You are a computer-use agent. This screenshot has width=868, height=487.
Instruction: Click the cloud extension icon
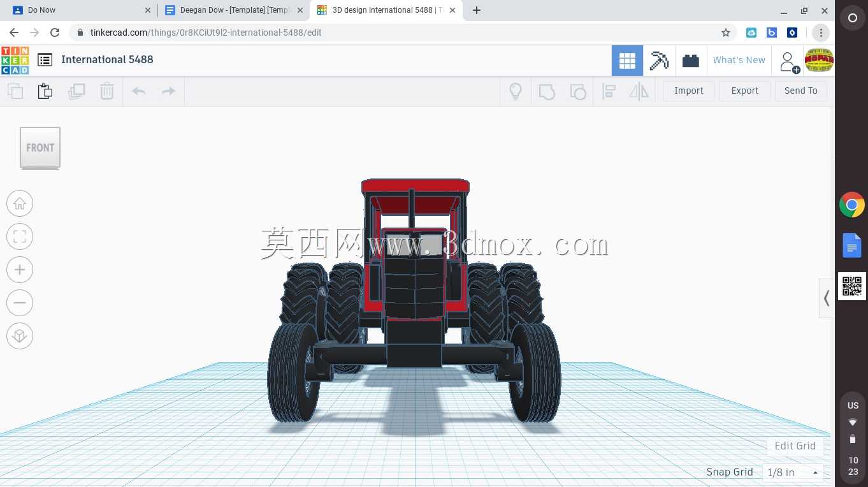[x=751, y=33]
